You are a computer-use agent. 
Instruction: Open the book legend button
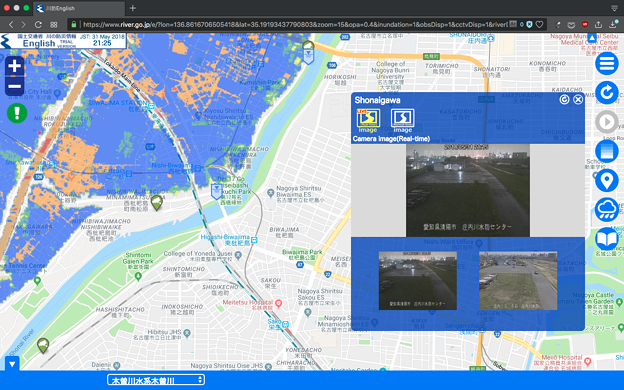click(606, 239)
